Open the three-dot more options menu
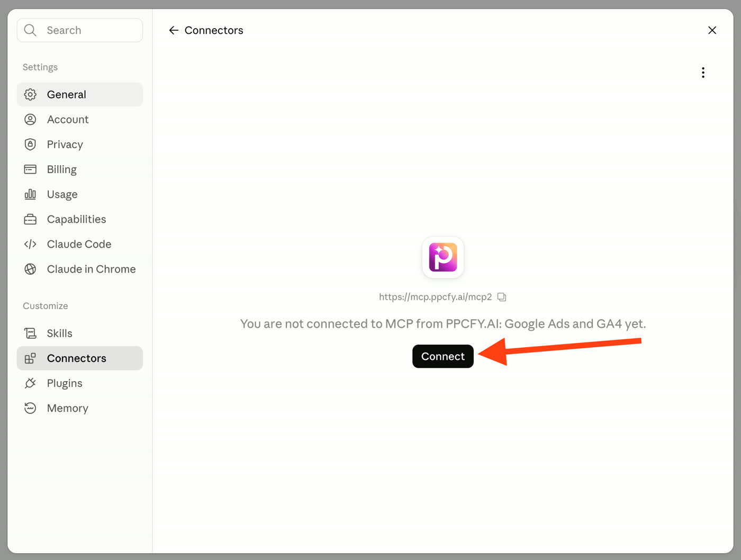 pos(703,73)
